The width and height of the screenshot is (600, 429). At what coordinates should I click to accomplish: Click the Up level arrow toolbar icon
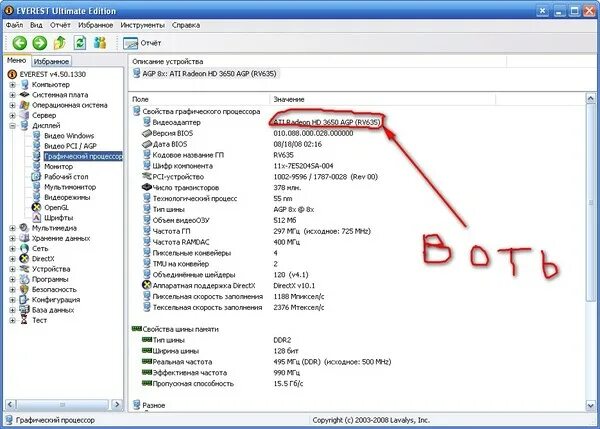(60, 43)
